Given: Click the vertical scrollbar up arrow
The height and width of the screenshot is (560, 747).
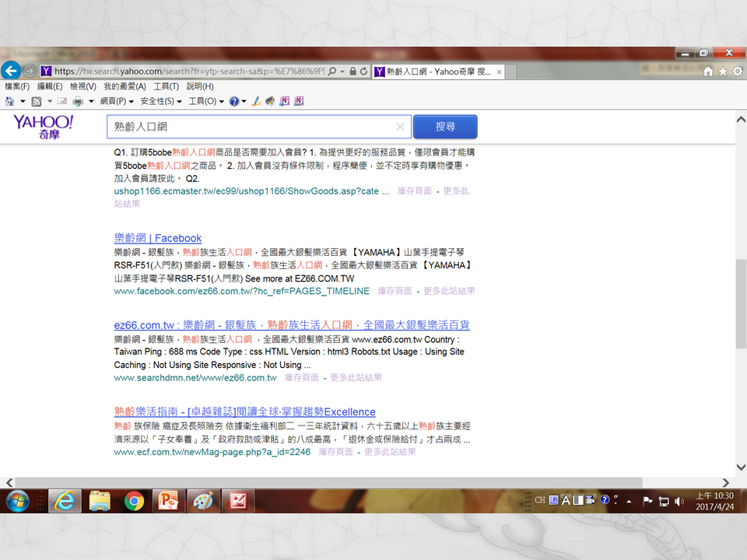Looking at the screenshot, I should coord(741,120).
